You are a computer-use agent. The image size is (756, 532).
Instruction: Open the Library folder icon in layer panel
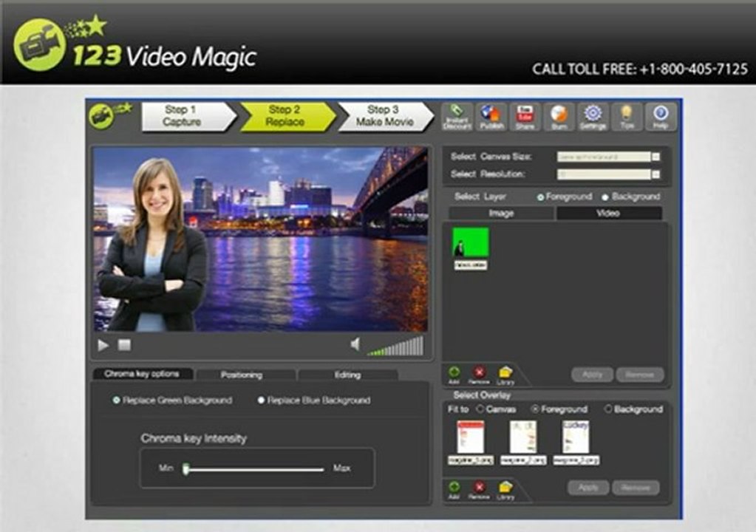(505, 375)
